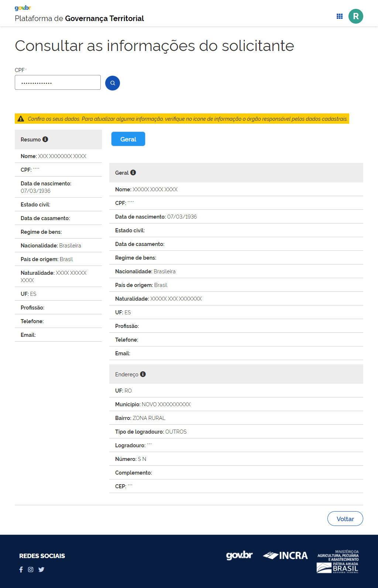Click the Resumo panel header
Screen dimensions: 378x588
58,139
